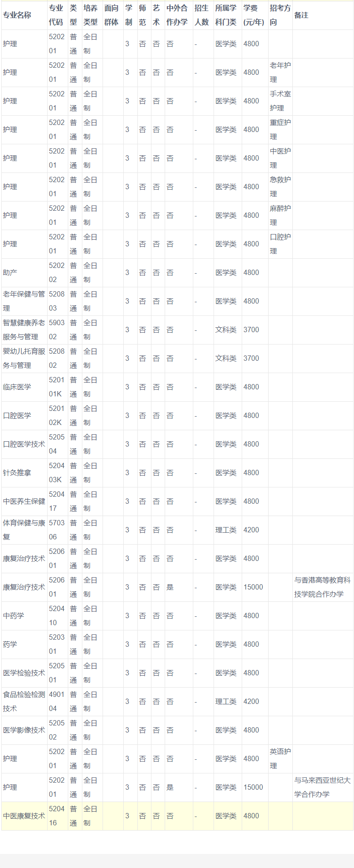Click the highlighted 中医康复技术 major name
This screenshot has height=868, width=354.
coord(24,816)
